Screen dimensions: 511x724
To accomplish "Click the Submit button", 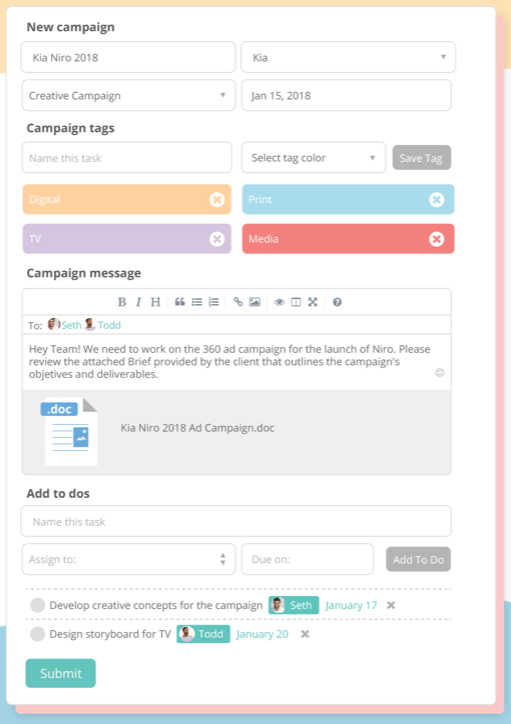I will (x=60, y=673).
